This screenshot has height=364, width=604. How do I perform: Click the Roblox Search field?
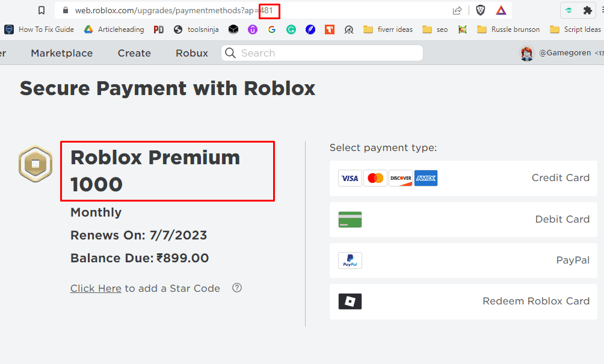[322, 53]
